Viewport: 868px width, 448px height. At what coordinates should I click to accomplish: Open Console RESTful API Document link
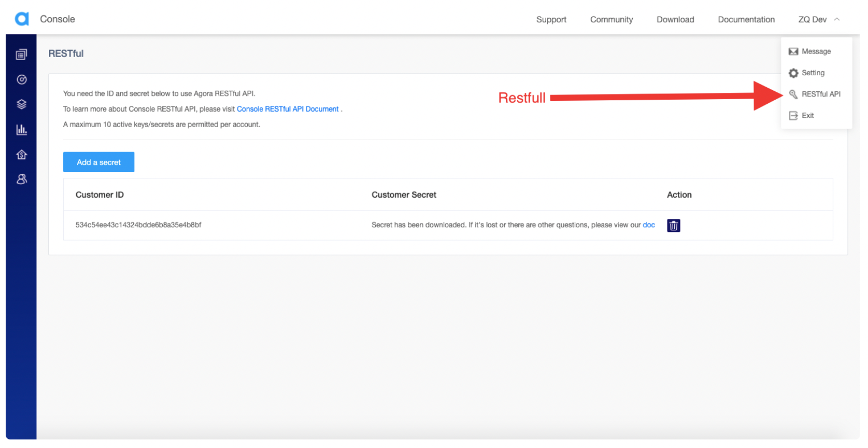pyautogui.click(x=288, y=109)
